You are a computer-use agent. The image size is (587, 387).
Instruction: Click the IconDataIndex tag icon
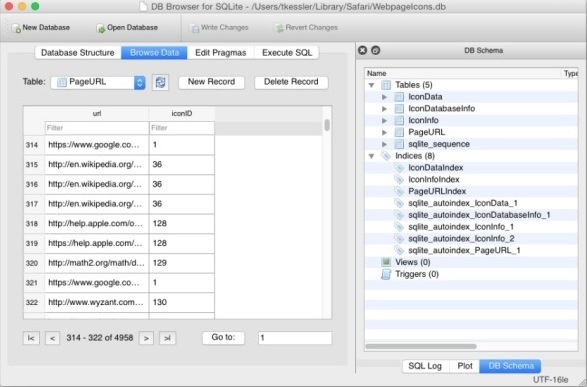(399, 168)
